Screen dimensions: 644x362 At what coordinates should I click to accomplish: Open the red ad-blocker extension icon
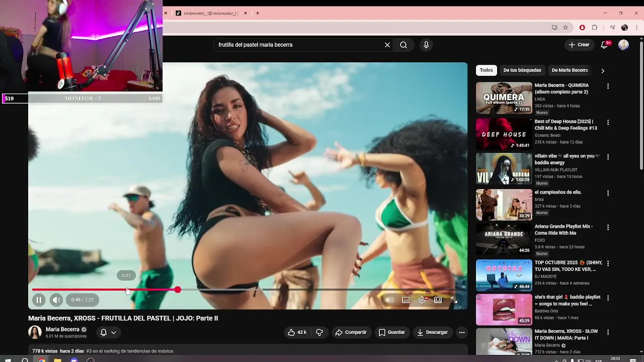click(x=582, y=28)
